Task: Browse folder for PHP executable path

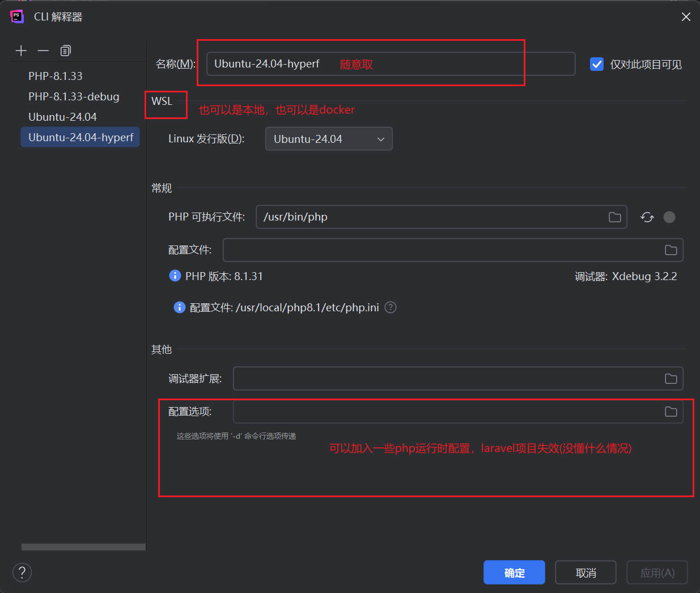Action: [615, 217]
